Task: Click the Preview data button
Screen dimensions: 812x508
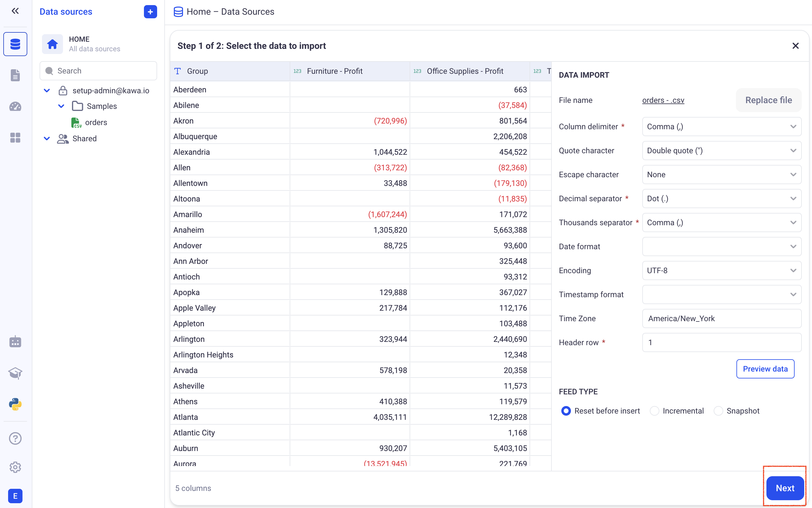Action: 765,369
